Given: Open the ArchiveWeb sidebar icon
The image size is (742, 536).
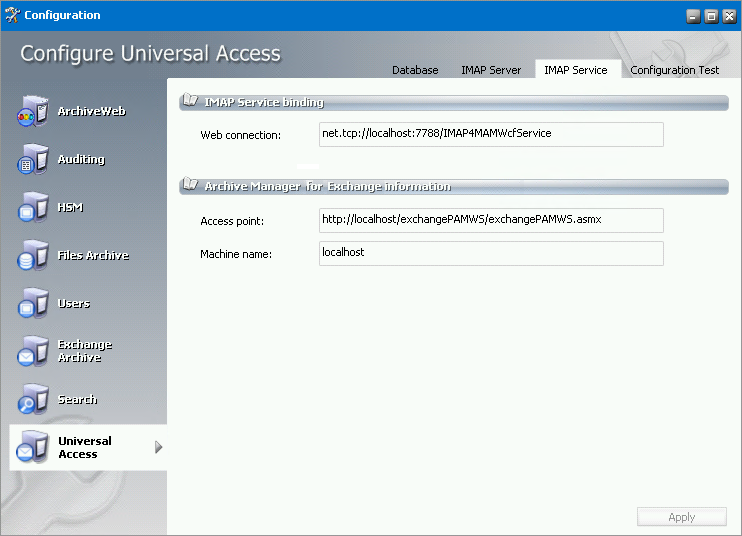Looking at the screenshot, I should (x=33, y=111).
